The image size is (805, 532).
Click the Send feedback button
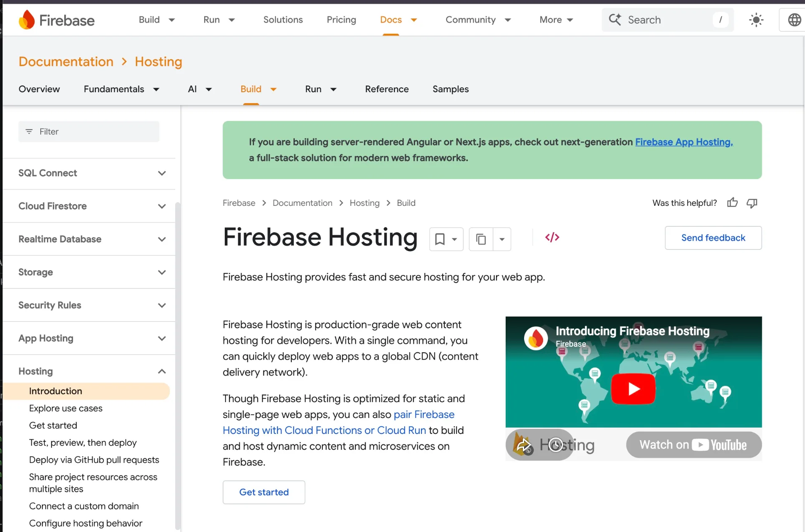coord(713,238)
